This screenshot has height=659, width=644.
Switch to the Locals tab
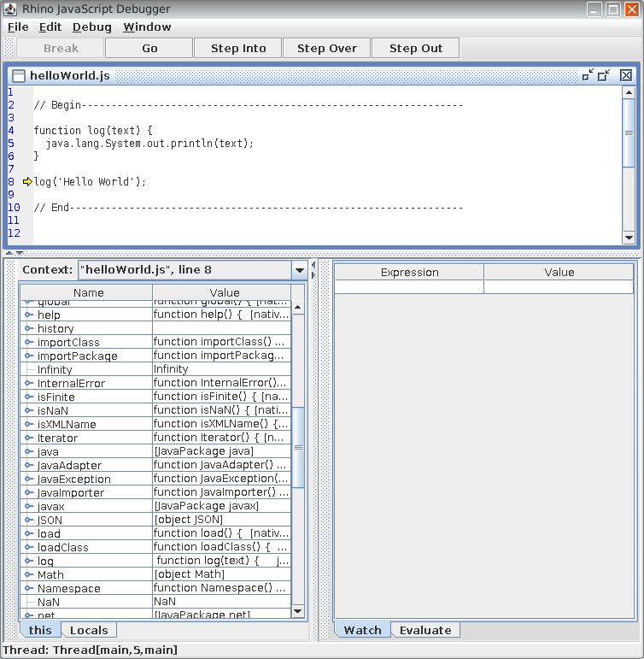(x=89, y=630)
